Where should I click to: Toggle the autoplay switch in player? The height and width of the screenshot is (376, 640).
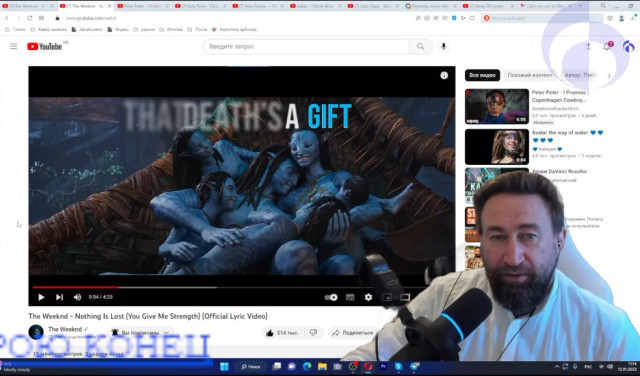pos(331,297)
